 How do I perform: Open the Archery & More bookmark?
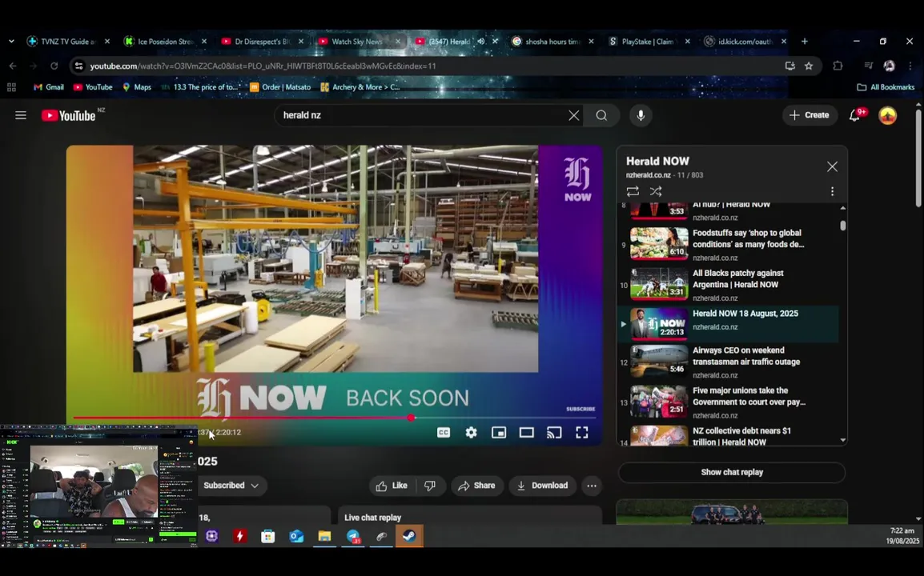coord(360,87)
